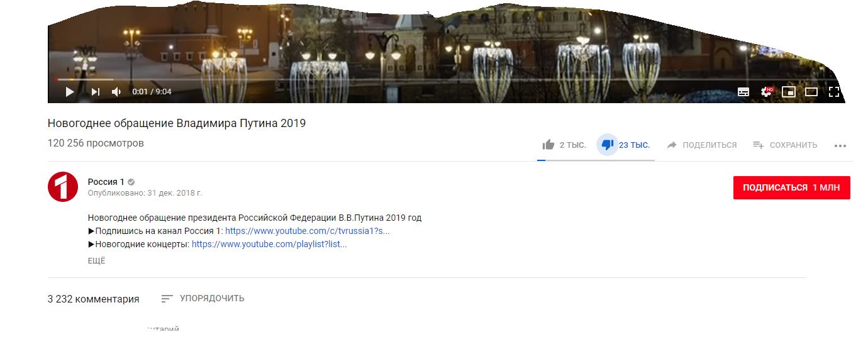Skip to the next video
This screenshot has height=339, width=868.
click(x=95, y=92)
